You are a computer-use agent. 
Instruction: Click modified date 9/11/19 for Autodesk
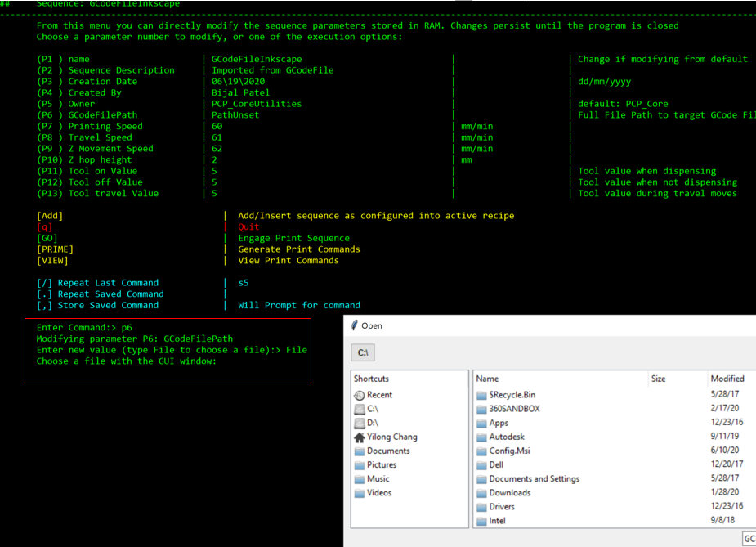tap(725, 436)
